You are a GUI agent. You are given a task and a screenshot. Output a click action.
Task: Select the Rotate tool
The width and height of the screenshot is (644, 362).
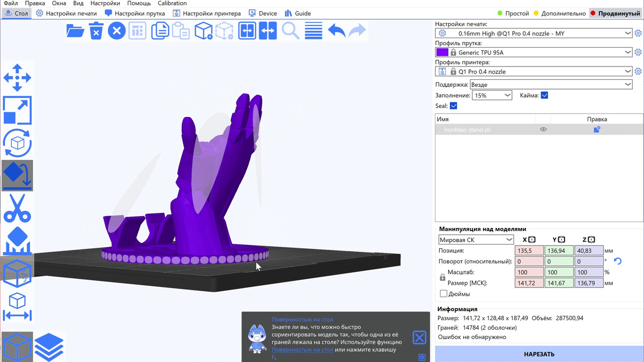pyautogui.click(x=17, y=143)
